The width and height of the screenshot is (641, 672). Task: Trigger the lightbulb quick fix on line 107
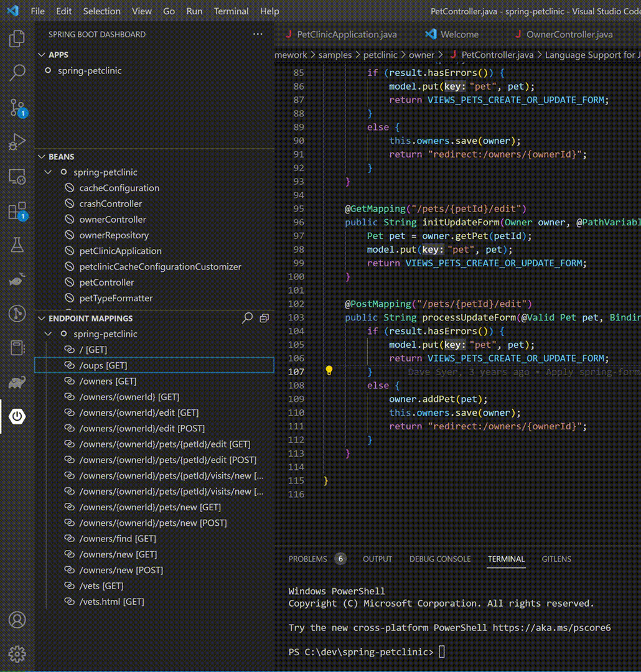[329, 371]
